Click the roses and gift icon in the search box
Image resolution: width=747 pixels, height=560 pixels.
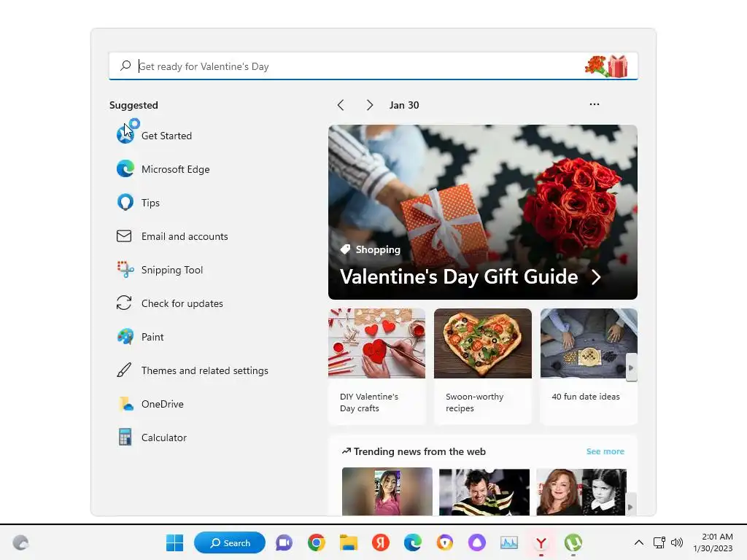[606, 66]
